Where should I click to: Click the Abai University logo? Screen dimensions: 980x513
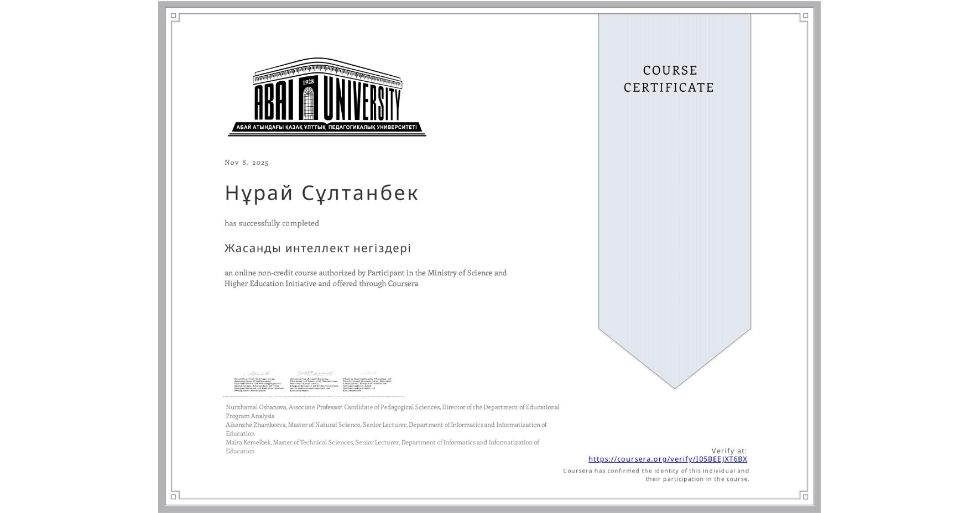pyautogui.click(x=326, y=97)
